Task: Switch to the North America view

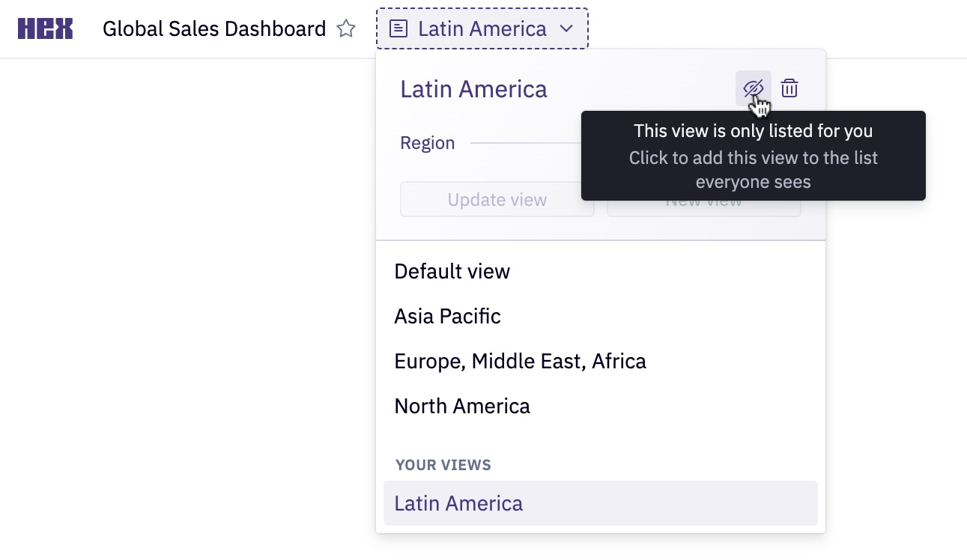Action: pos(462,406)
